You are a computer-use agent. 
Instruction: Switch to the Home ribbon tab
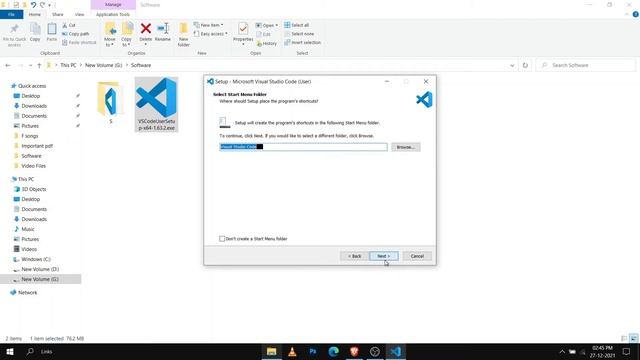[x=35, y=14]
